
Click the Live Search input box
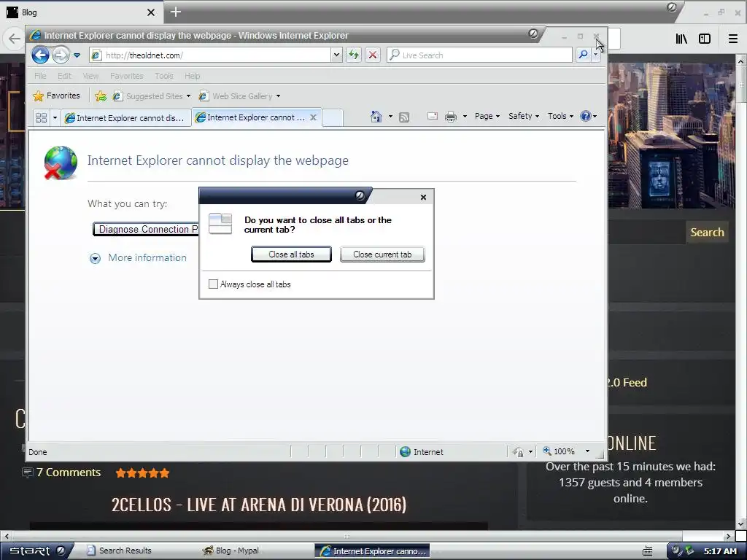pos(479,55)
